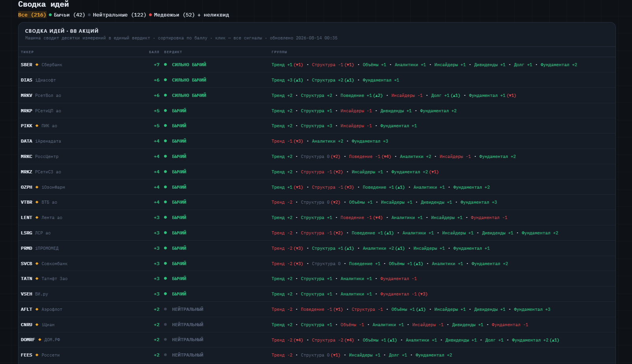Click TATN's Аналитики +1 group tag

click(356, 279)
